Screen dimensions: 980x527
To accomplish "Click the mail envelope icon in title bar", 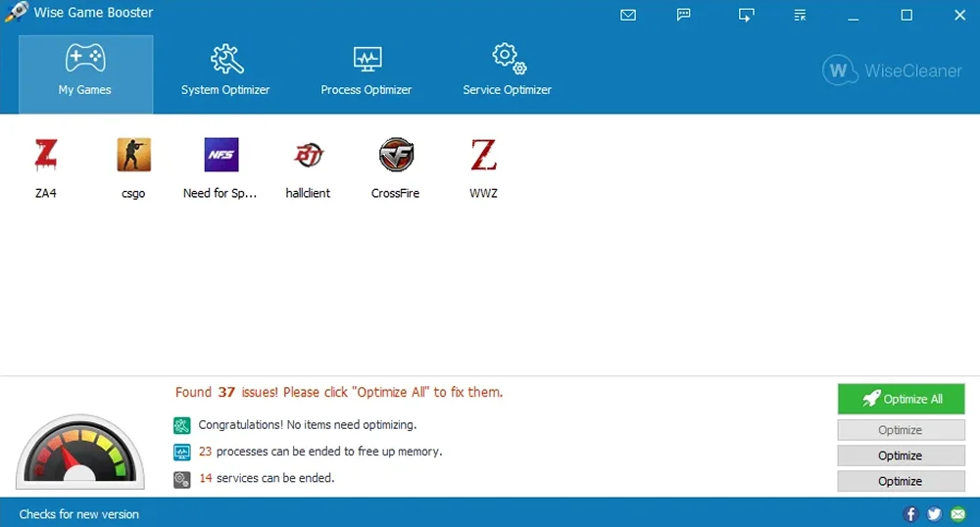I will pyautogui.click(x=628, y=15).
